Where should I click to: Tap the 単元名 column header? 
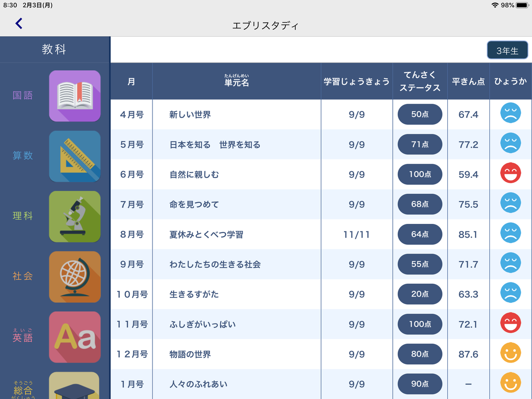237,81
